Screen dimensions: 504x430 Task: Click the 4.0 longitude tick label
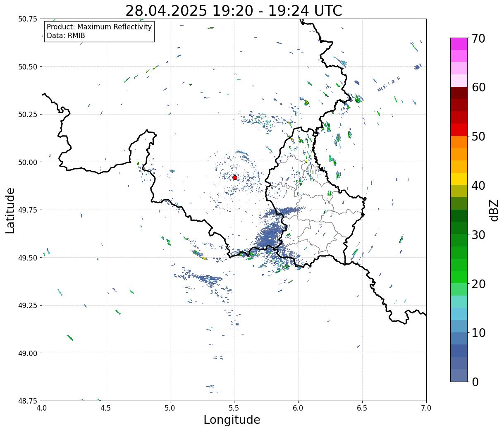point(42,408)
